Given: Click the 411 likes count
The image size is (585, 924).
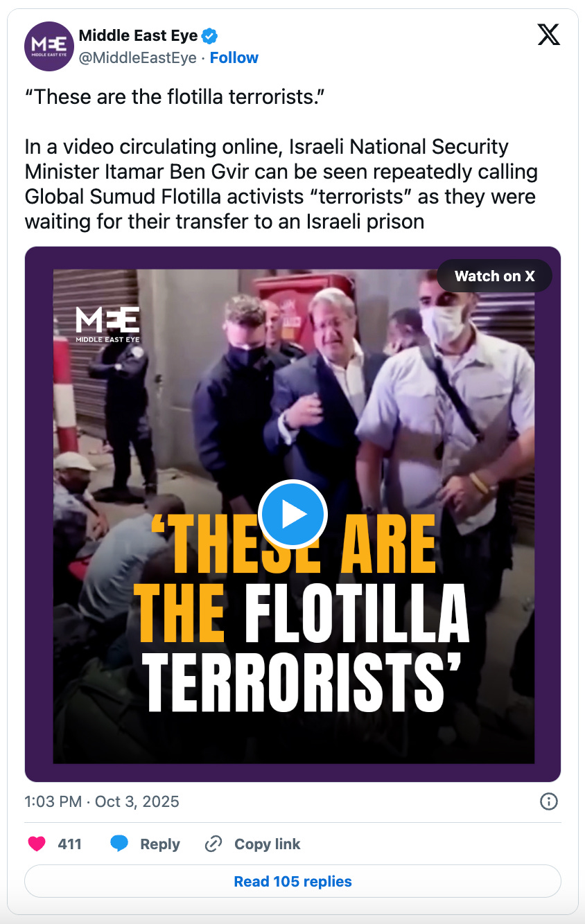Looking at the screenshot, I should click(x=69, y=844).
